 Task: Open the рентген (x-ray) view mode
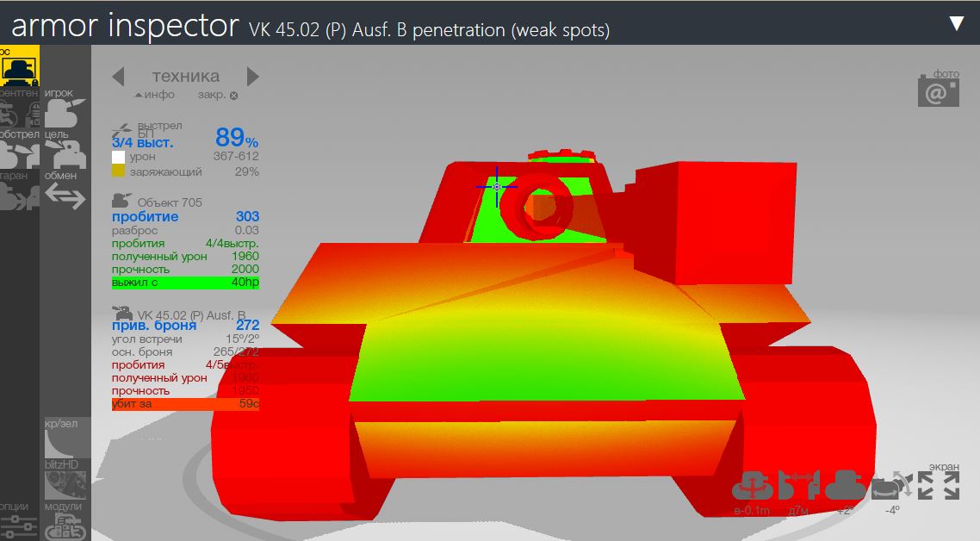pyautogui.click(x=19, y=109)
